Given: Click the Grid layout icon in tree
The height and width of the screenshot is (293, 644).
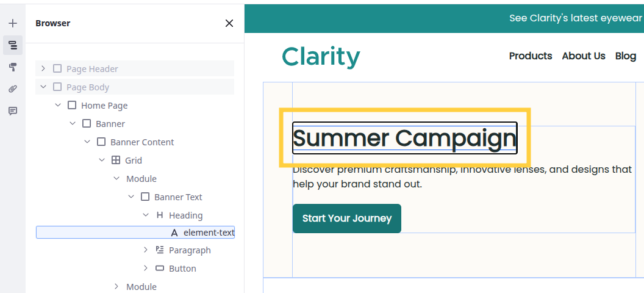Looking at the screenshot, I should (116, 161).
